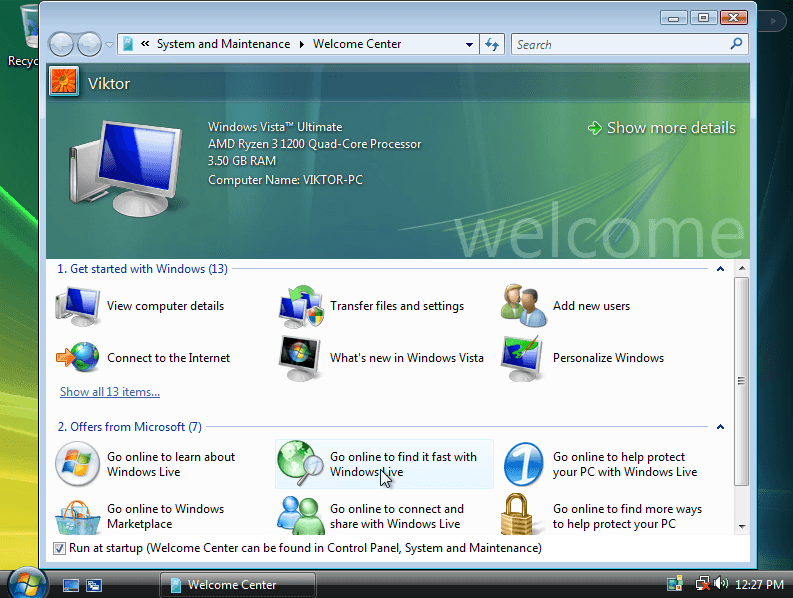
Task: Open the Windows Marketplace basket icon
Action: [78, 516]
